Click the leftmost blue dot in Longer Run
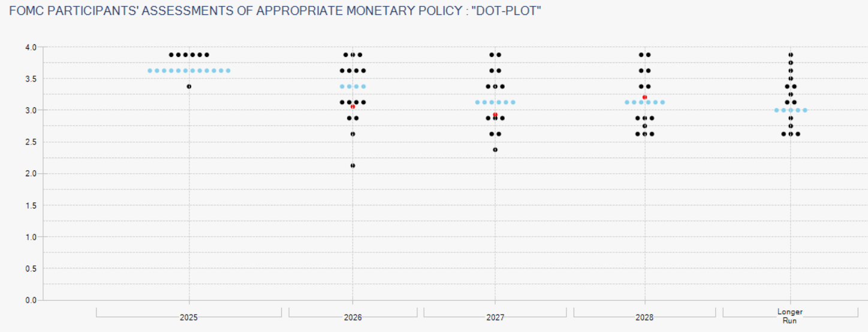The height and width of the screenshot is (332, 868). point(776,110)
